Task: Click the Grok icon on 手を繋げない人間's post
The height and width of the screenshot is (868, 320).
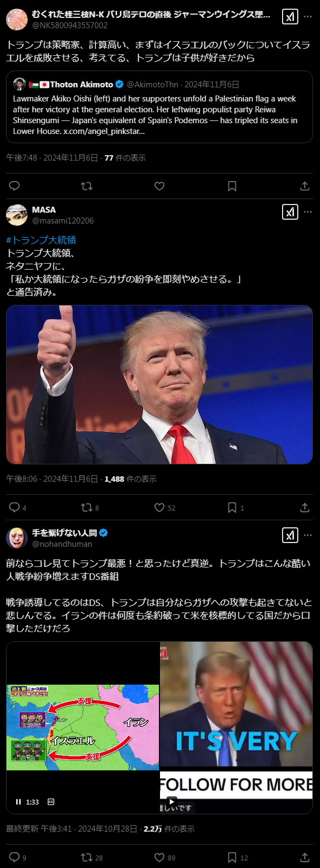Action: point(290,535)
